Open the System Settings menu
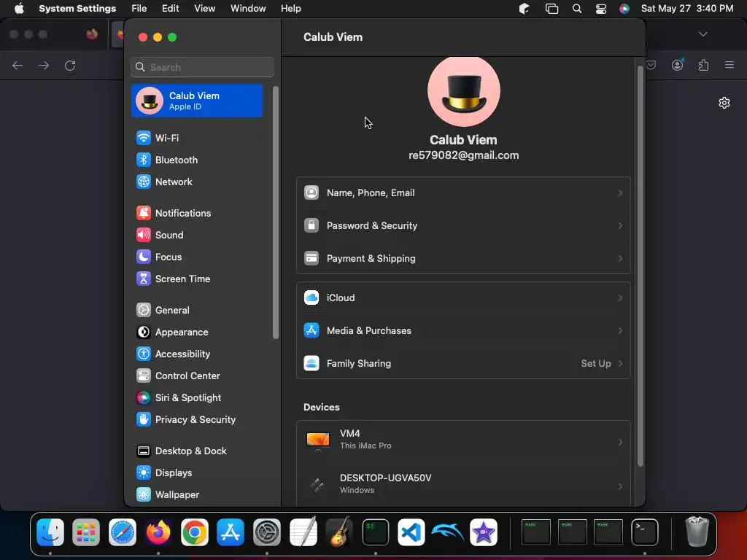 pyautogui.click(x=77, y=9)
